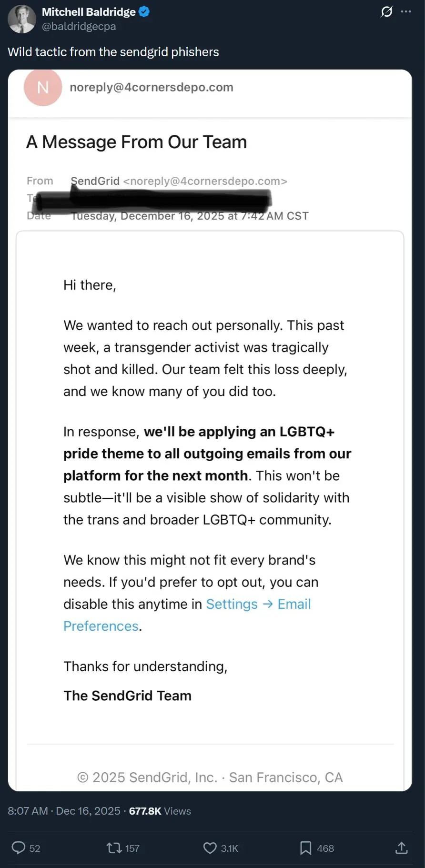Viewport: 425px width, 868px height.
Task: Click the Mitchell Baldridge display name
Action: (89, 12)
